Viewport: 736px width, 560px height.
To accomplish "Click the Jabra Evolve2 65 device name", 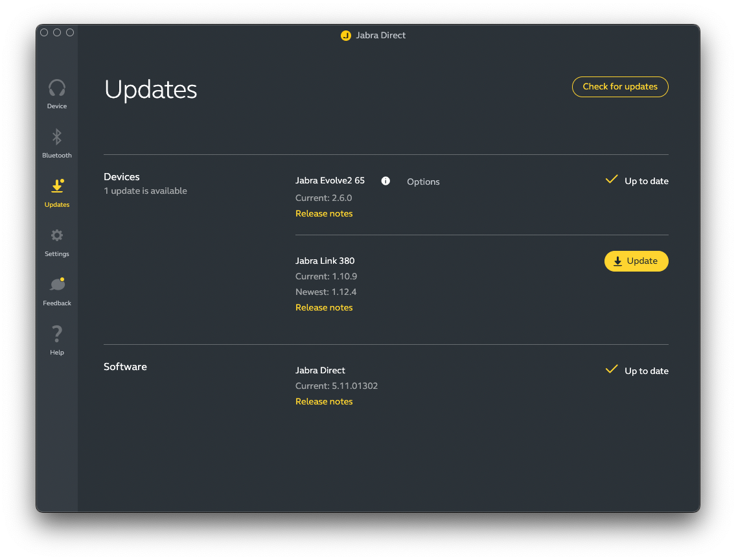I will tap(330, 181).
